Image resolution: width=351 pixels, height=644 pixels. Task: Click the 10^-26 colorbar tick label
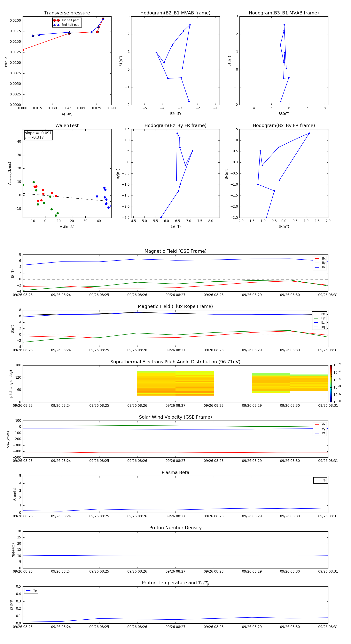click(x=337, y=365)
